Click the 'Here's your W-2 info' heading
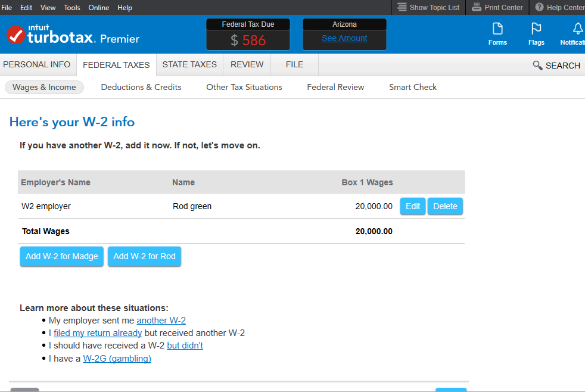The width and height of the screenshot is (585, 392). tap(72, 122)
